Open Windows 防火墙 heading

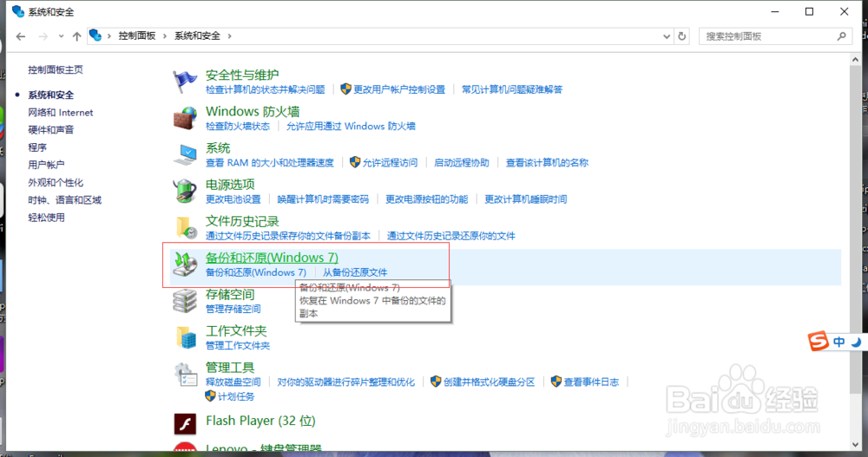(x=253, y=111)
